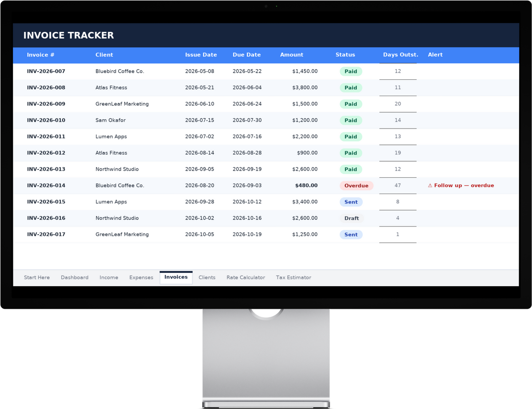Select the 20 days outstanding cell
Screen dimensions: 532x409
[398, 104]
